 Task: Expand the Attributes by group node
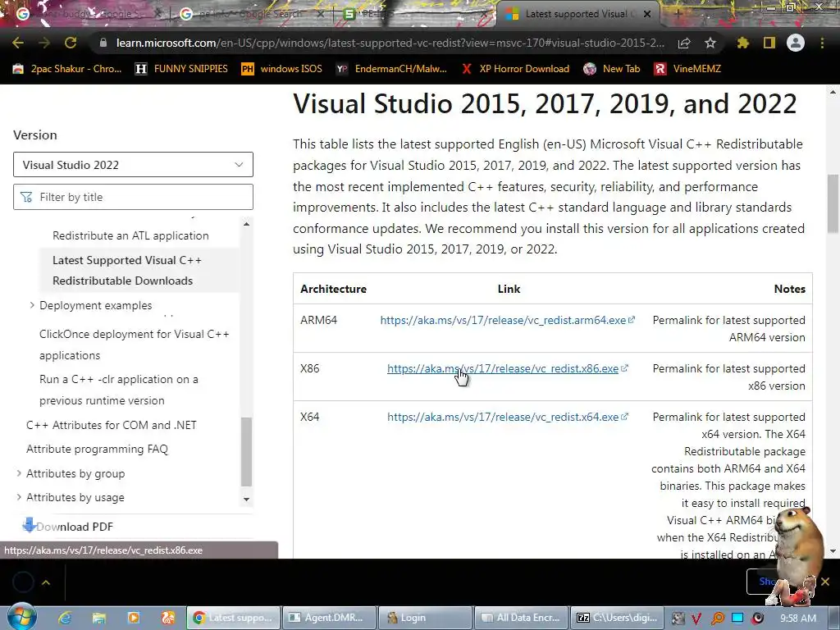pos(20,473)
